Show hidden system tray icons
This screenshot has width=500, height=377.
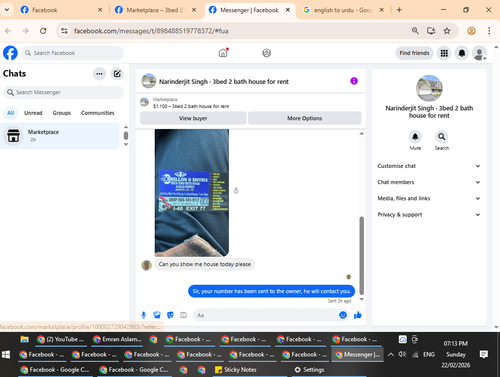(x=391, y=354)
